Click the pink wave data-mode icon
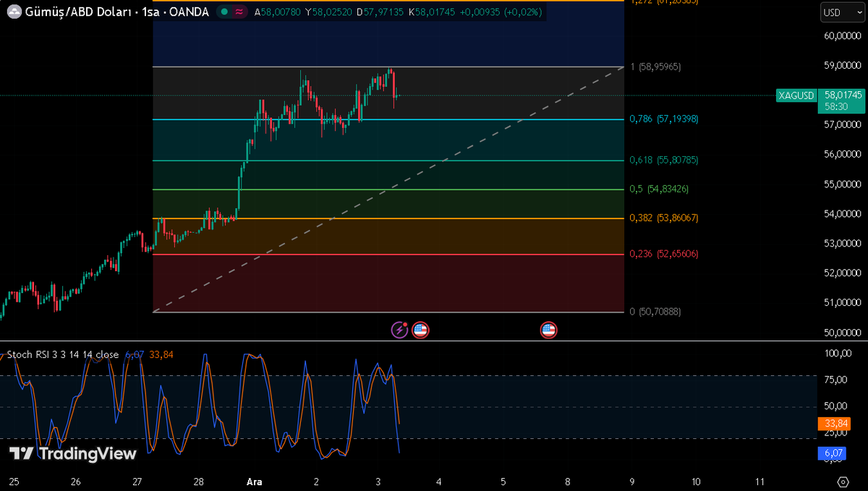This screenshot has height=491, width=868. 239,12
